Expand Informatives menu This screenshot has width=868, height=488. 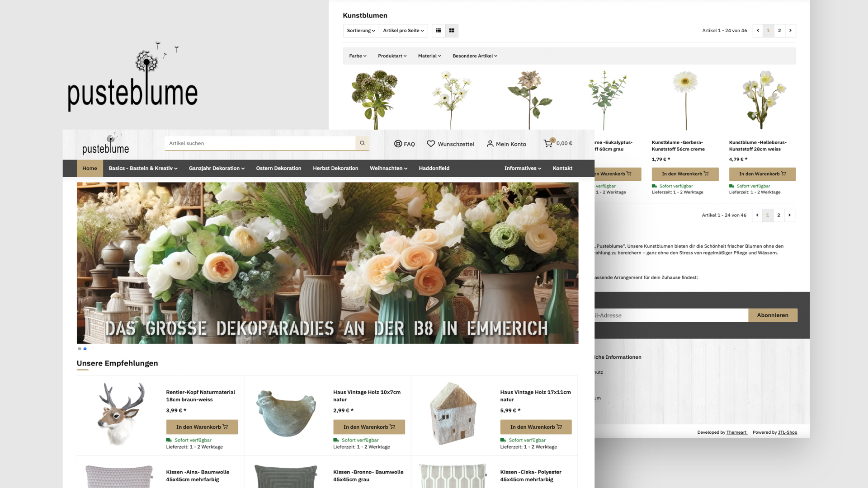coord(523,168)
